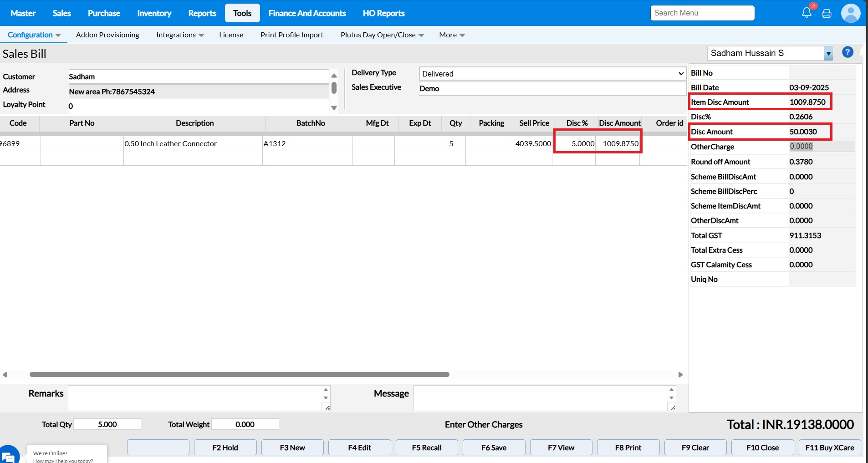Click the blue help question mark icon
Screen dimensions: 868x463
(x=848, y=52)
